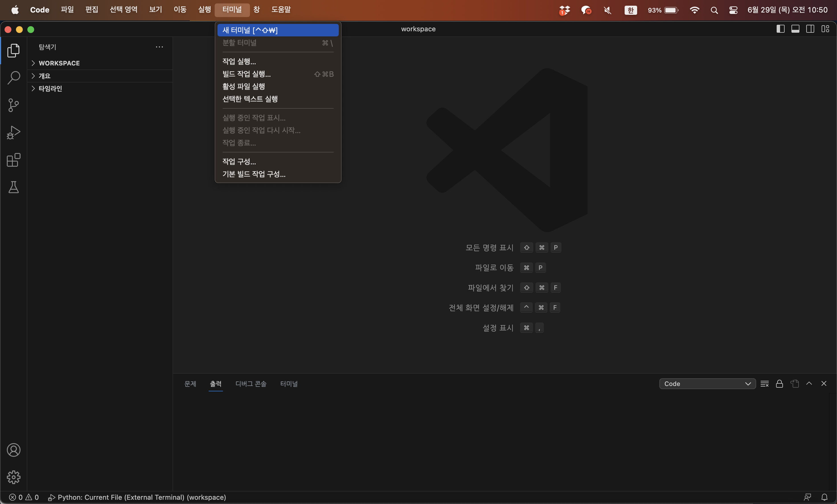The width and height of the screenshot is (837, 504).
Task: Open the notifications bell in status bar
Action: (824, 497)
